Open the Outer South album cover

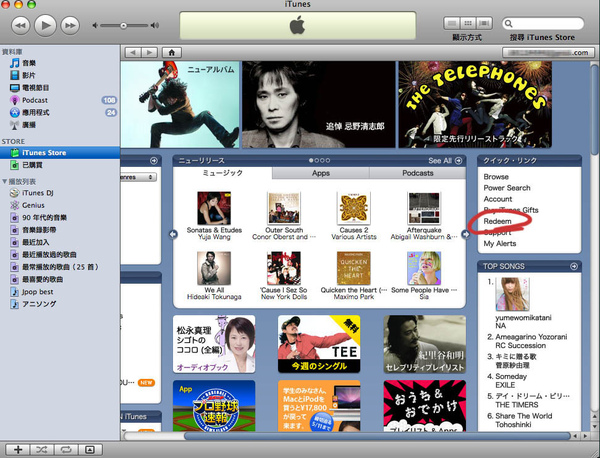click(284, 208)
